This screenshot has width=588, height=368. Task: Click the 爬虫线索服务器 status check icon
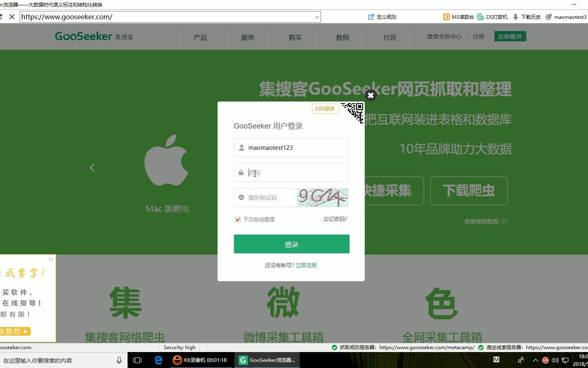[x=481, y=348]
